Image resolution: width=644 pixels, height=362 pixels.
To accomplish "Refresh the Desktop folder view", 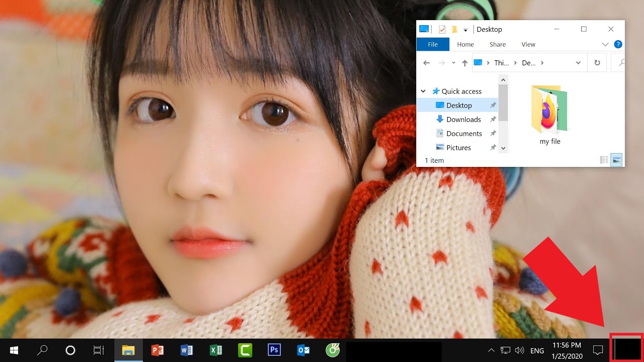I will 597,62.
